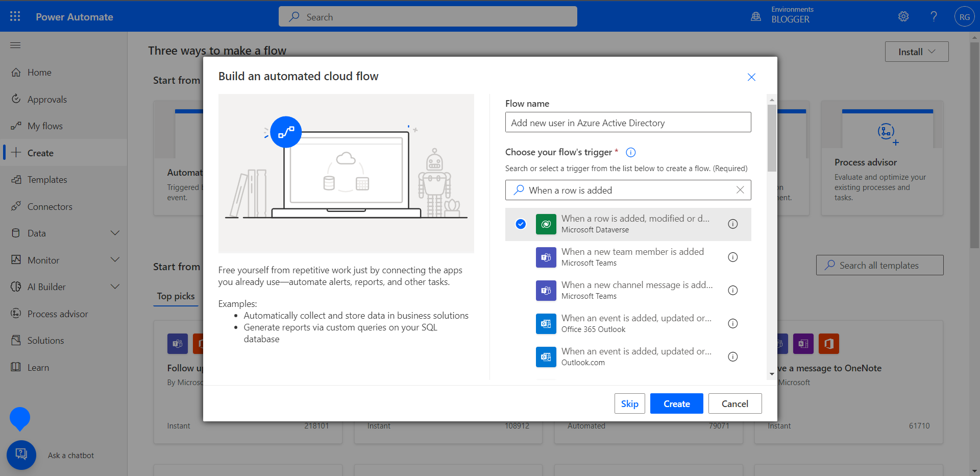Go to My flows in sidebar
Viewport: 980px width, 476px height.
pyautogui.click(x=64, y=126)
